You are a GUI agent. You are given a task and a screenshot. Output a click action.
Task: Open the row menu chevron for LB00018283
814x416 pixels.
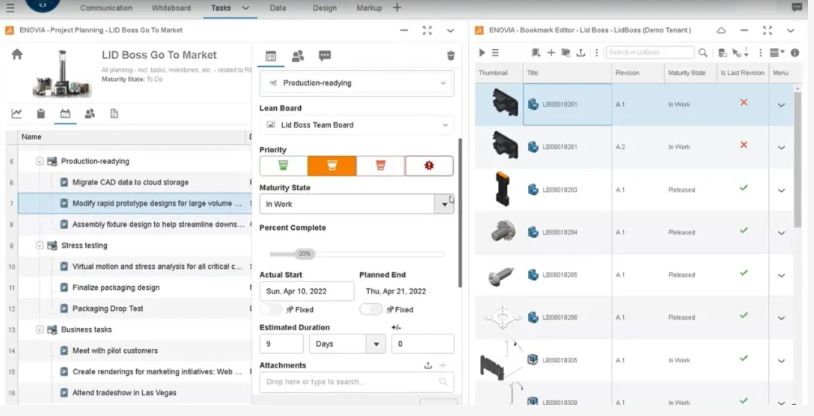781,191
